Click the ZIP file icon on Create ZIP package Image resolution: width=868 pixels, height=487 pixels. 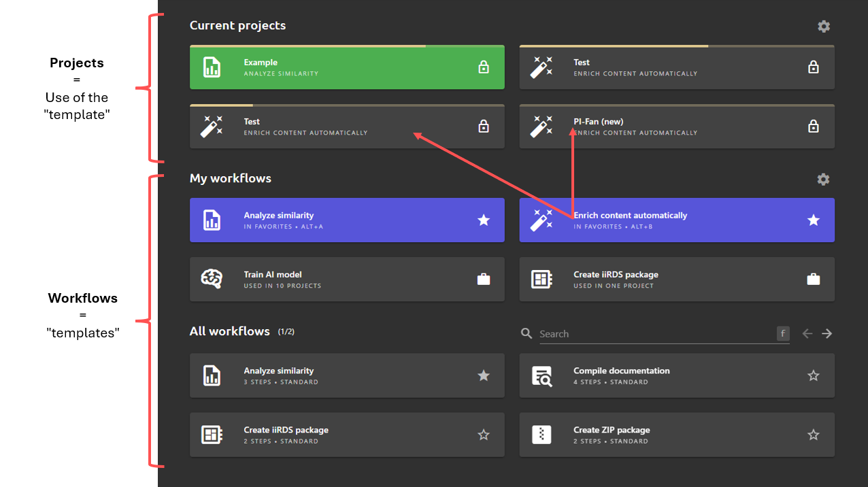541,435
